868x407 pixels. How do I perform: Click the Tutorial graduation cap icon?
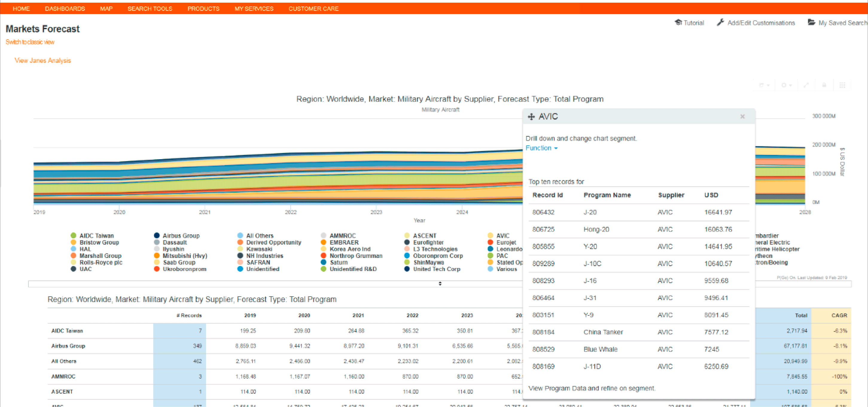(x=678, y=22)
